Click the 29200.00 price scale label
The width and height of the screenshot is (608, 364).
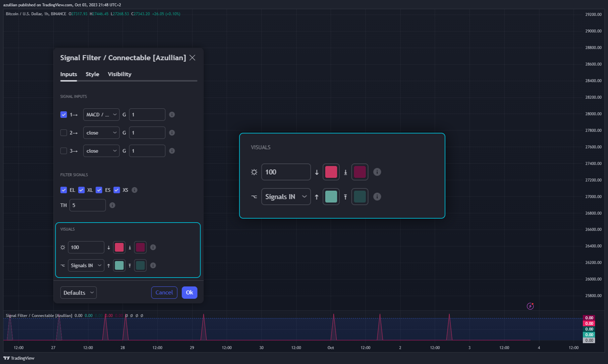pos(593,15)
